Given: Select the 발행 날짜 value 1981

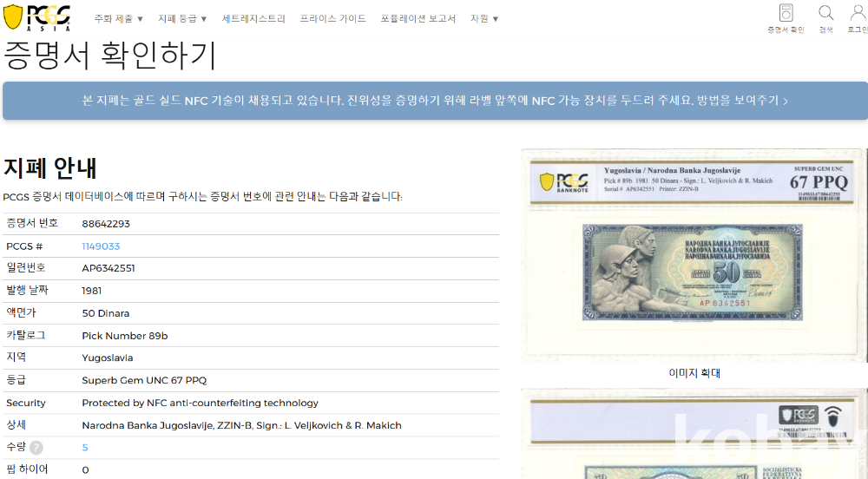Looking at the screenshot, I should click(92, 291).
